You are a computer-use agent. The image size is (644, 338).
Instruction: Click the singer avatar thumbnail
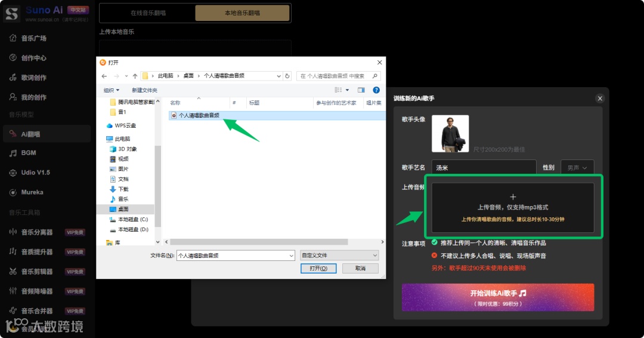(x=450, y=134)
